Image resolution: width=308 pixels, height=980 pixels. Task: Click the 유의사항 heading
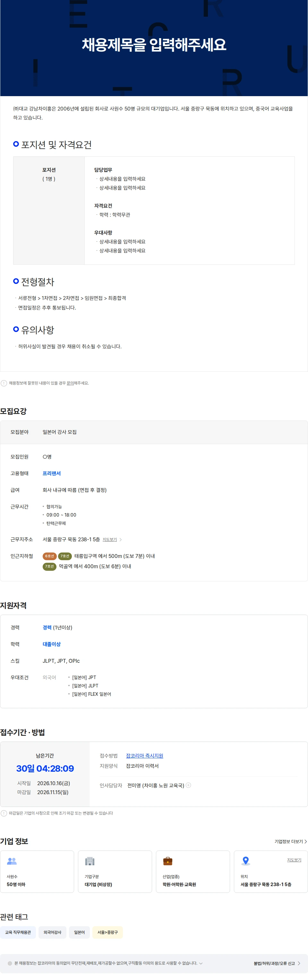38,330
